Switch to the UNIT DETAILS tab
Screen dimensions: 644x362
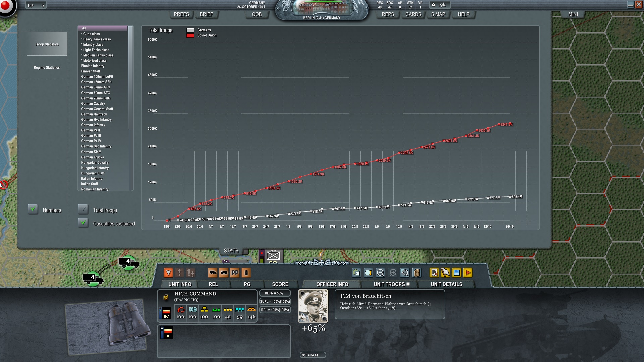click(446, 284)
